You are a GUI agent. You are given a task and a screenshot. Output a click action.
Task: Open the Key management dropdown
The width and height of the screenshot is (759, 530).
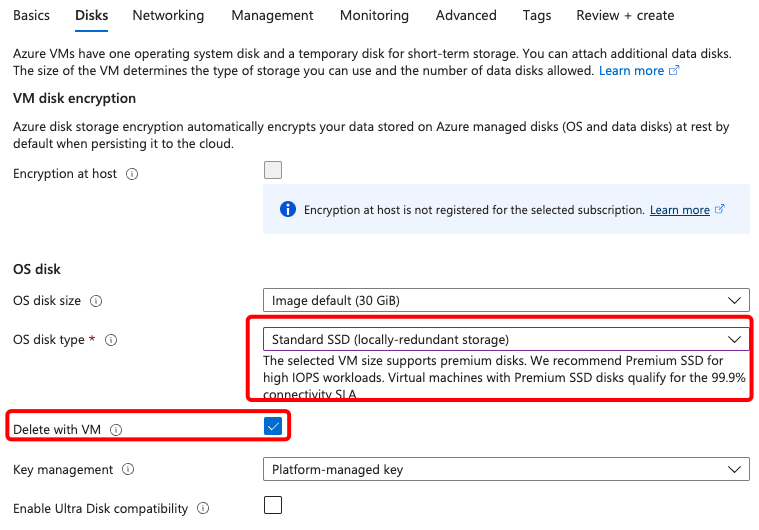(506, 469)
